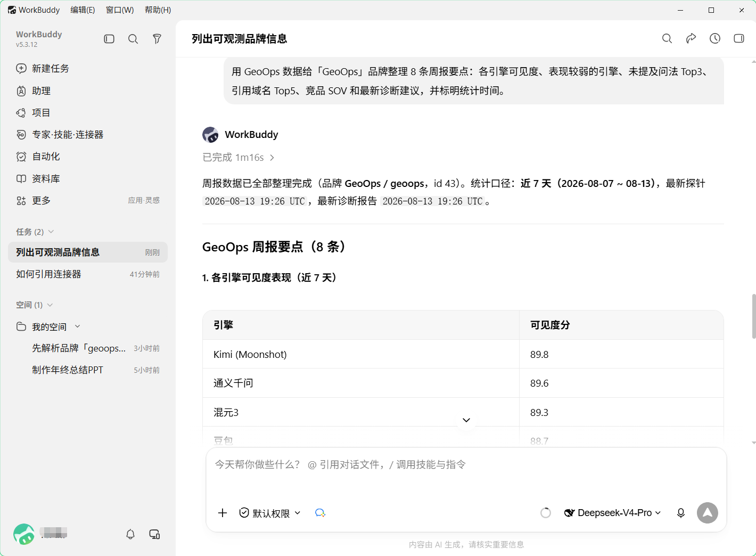The height and width of the screenshot is (556, 756).
Task: Click the 引擎 column header
Action: 361,325
